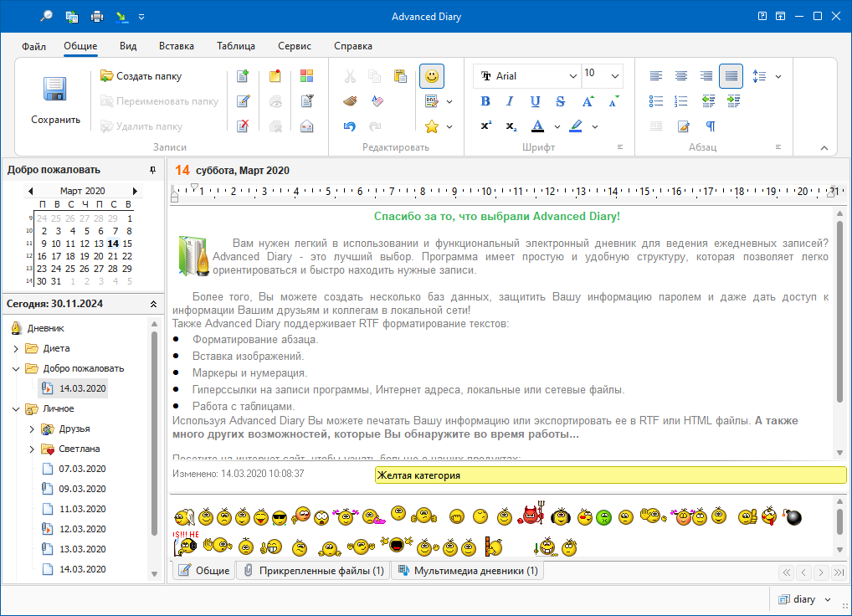Click the devil emoticon in the smiley panel
Screen dimensions: 852x616
pos(531,513)
